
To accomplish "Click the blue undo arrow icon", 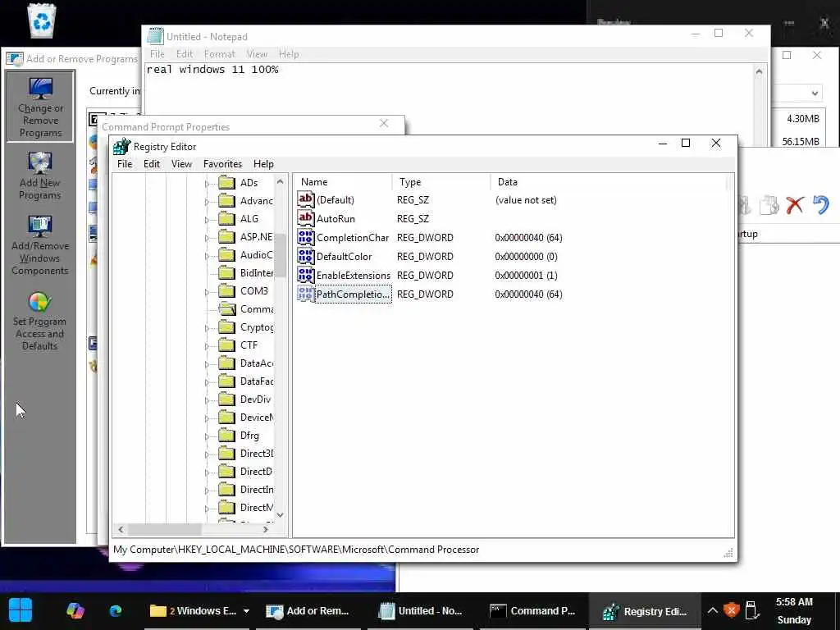I will (820, 204).
